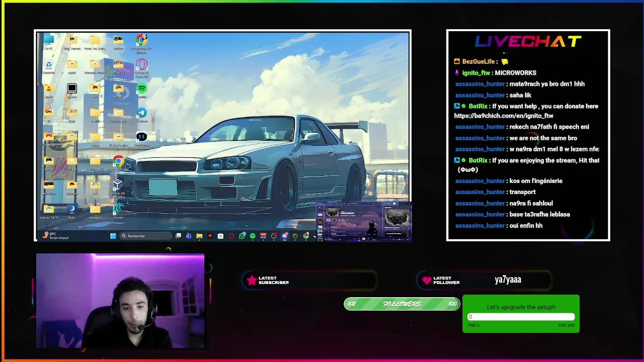Screen dimensions: 644x362
Task: Click 'we are not the same bro' message
Action: (543, 138)
